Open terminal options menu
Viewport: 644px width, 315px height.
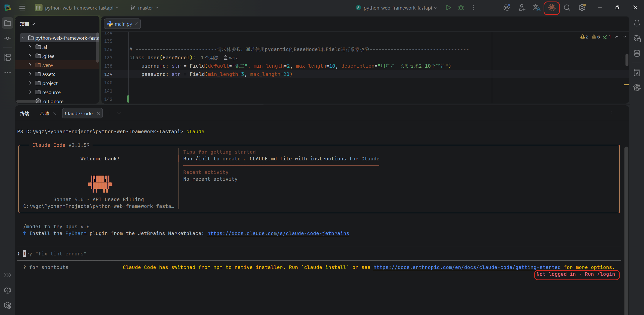coord(611,113)
